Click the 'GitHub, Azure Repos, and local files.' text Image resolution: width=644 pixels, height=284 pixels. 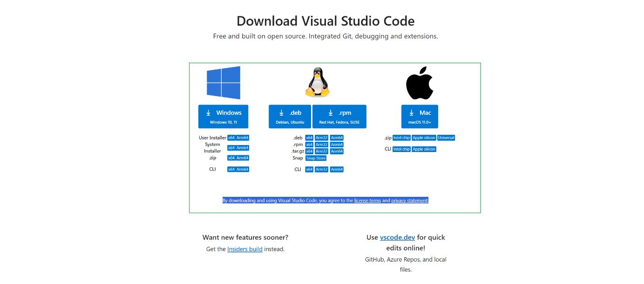click(406, 264)
